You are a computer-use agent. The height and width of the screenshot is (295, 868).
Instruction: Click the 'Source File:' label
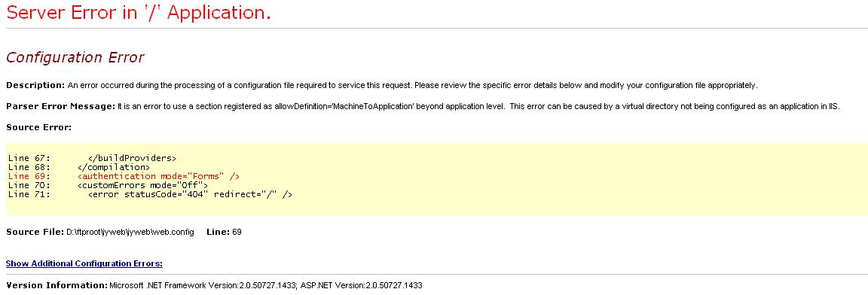35,232
